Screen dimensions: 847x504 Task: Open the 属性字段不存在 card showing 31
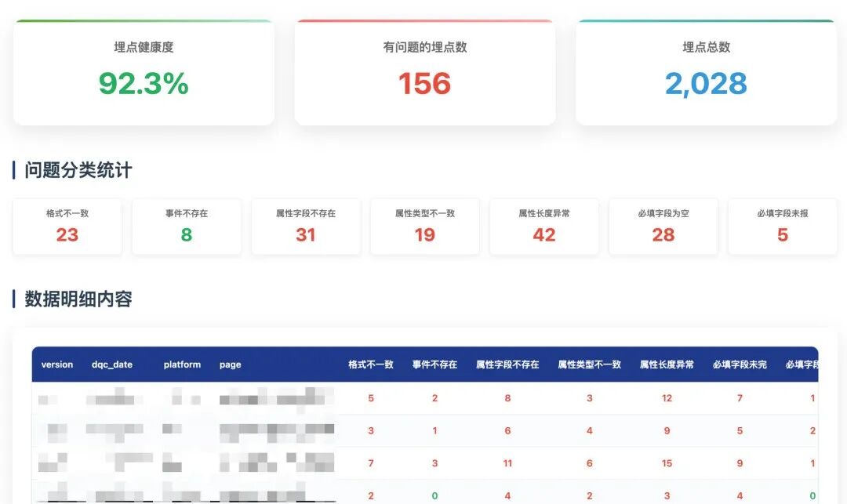(x=306, y=227)
